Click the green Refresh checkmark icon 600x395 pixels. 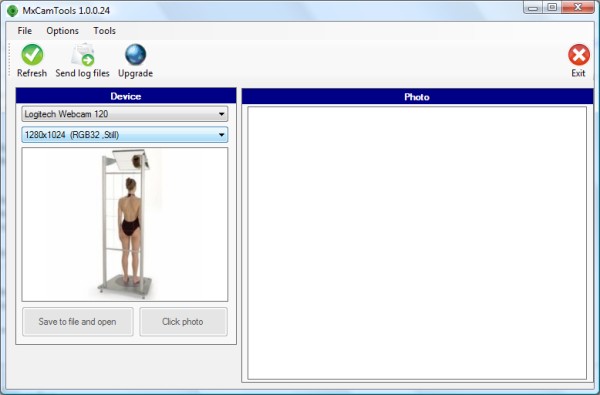click(x=32, y=55)
